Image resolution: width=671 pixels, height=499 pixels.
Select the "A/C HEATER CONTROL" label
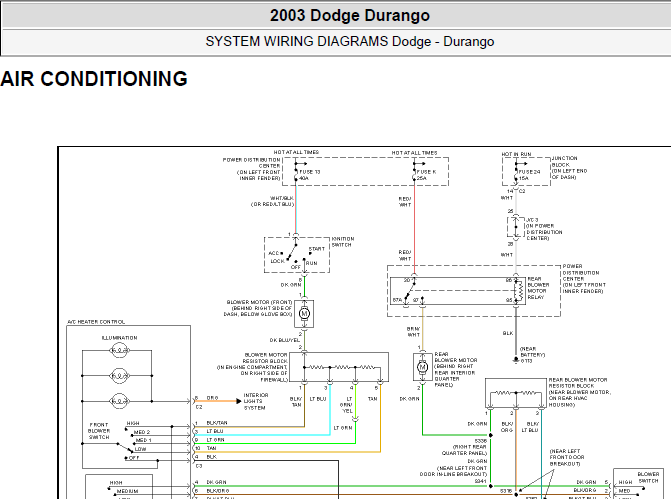click(x=96, y=322)
